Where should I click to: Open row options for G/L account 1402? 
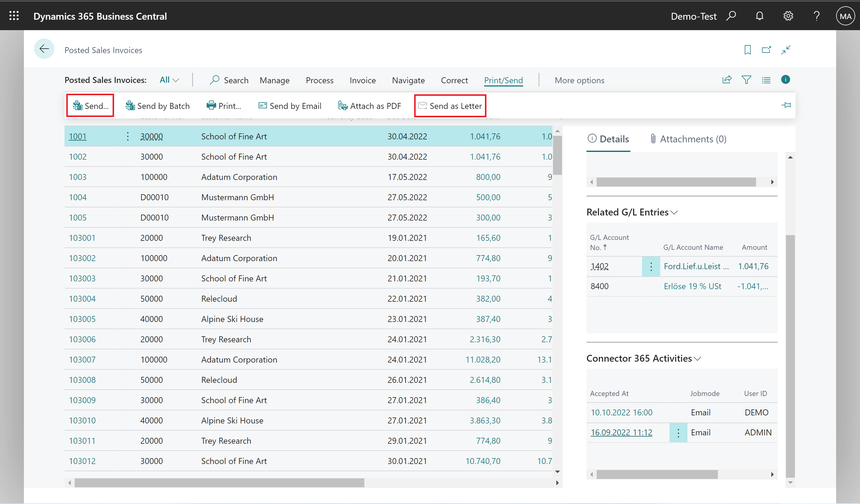click(651, 266)
